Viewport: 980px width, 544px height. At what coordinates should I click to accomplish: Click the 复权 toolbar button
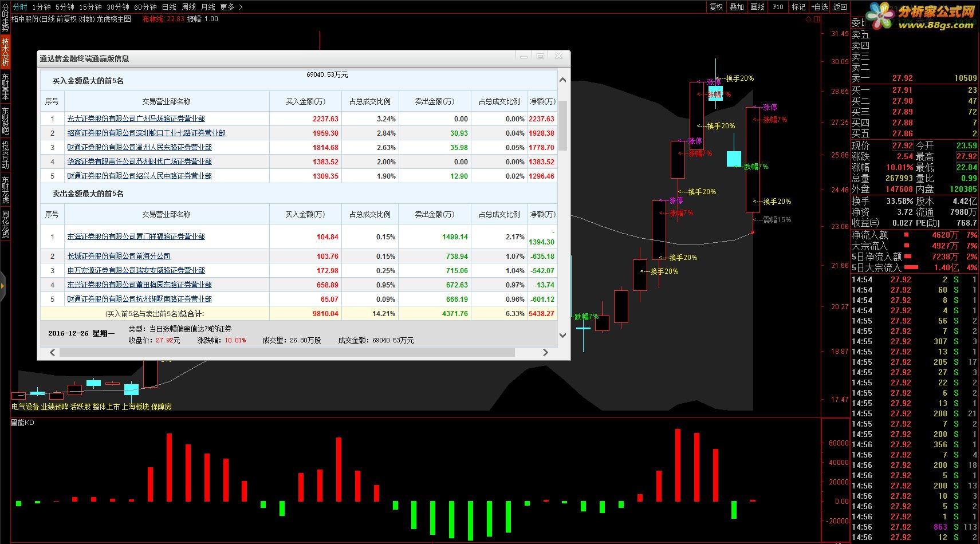tap(717, 7)
